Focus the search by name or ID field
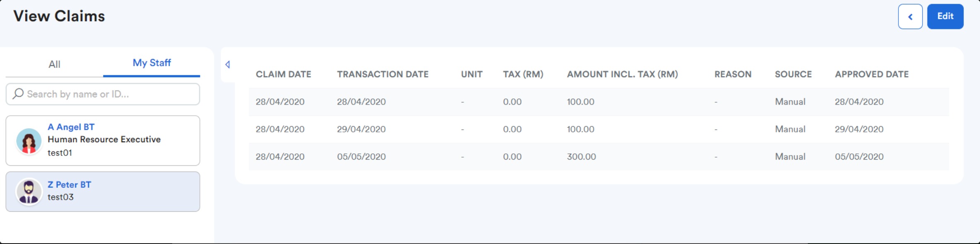The width and height of the screenshot is (980, 244). pos(103,94)
